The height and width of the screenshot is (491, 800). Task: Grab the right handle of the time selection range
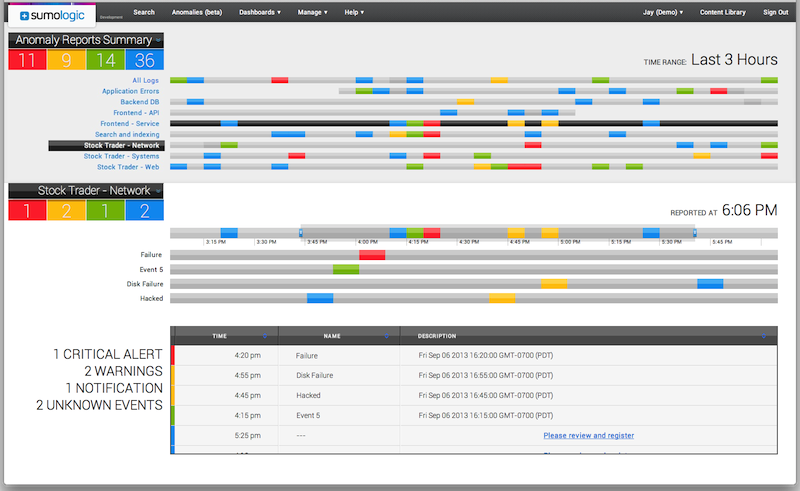click(x=695, y=233)
